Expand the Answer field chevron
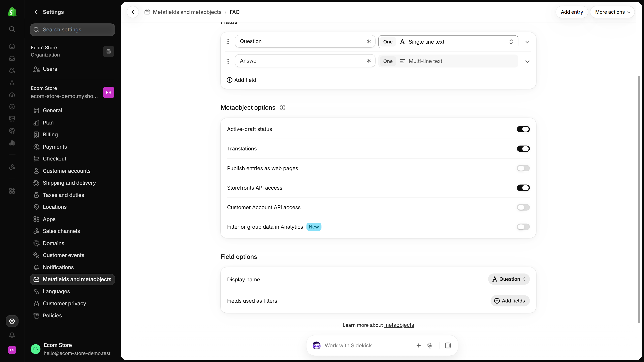644x362 pixels. coord(527,62)
